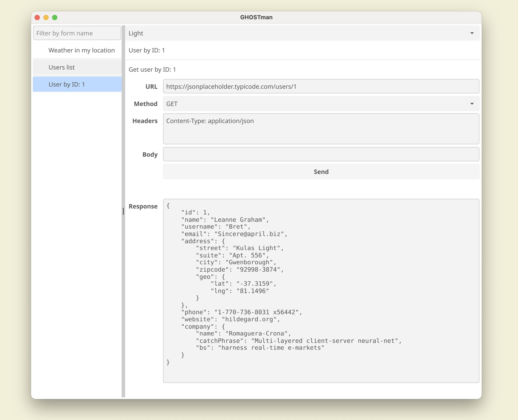
Task: Click the User by ID: 1 heading
Action: click(x=147, y=50)
